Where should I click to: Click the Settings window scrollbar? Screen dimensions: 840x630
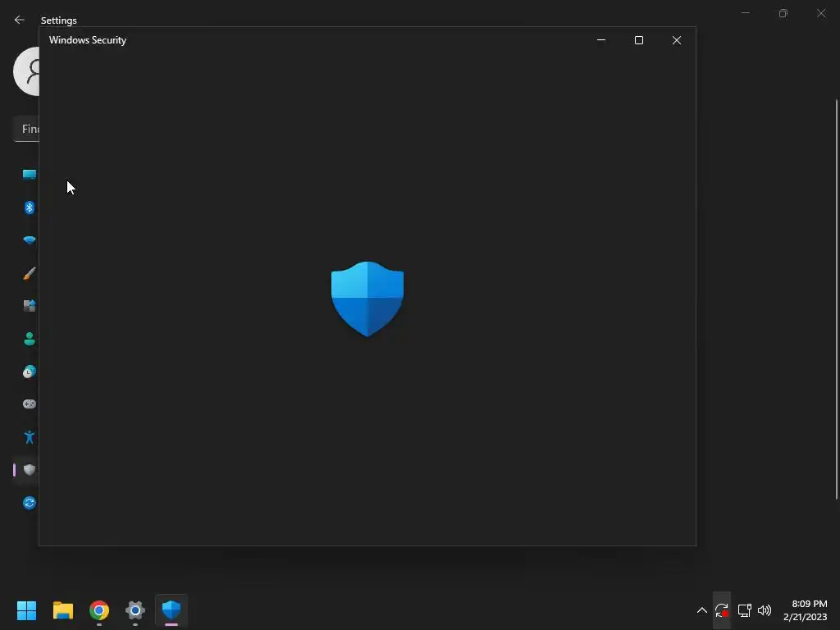(x=836, y=299)
